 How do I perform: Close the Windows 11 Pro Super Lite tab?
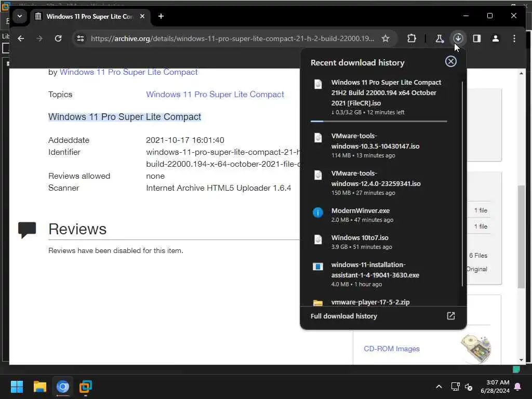[x=142, y=16]
